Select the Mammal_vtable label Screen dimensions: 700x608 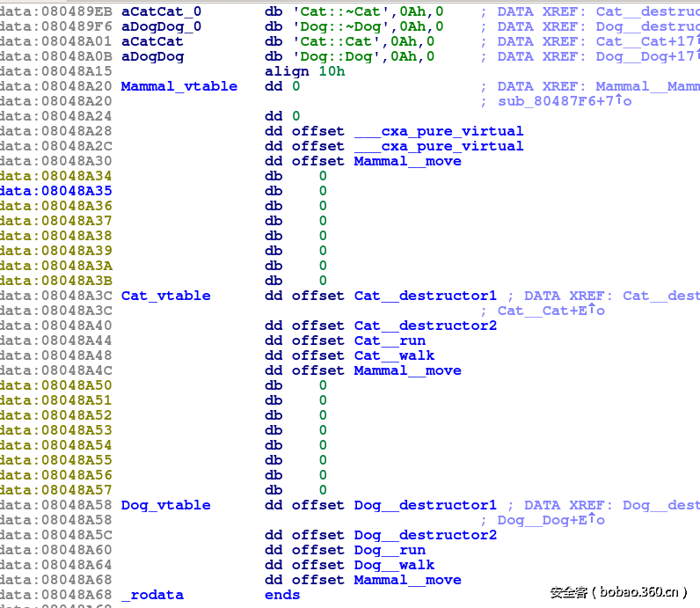tap(179, 86)
